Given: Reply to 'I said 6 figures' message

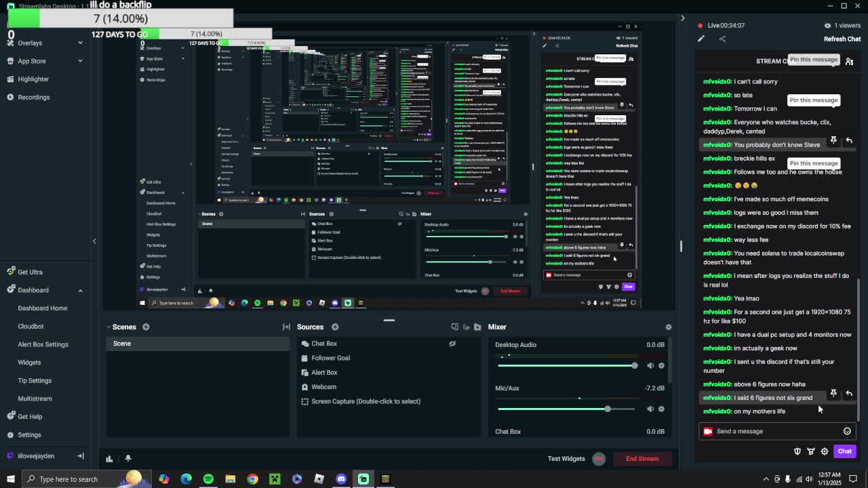Looking at the screenshot, I should point(849,393).
